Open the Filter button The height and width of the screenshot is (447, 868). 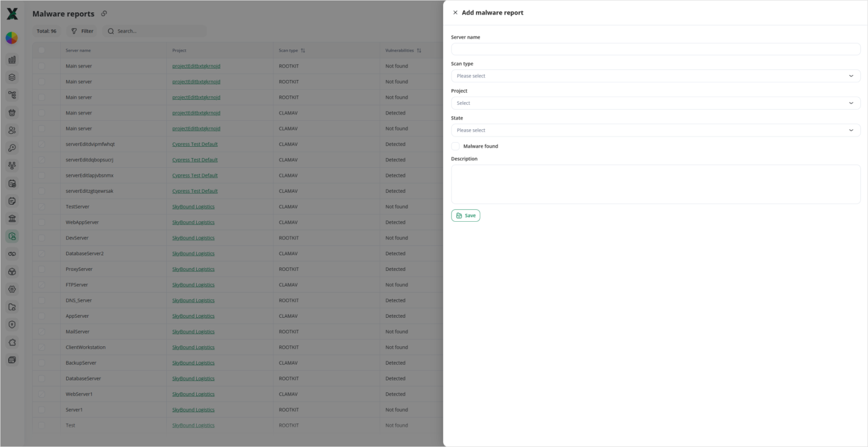[82, 31]
